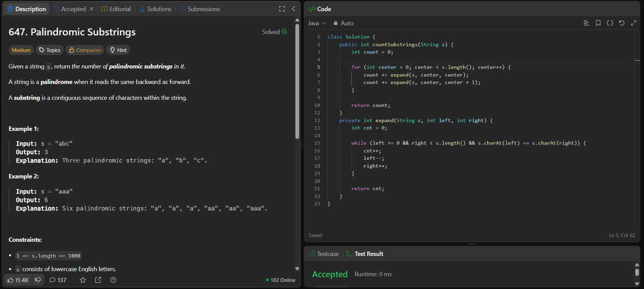
Task: Click the for loop on line 5
Action: tap(430, 67)
